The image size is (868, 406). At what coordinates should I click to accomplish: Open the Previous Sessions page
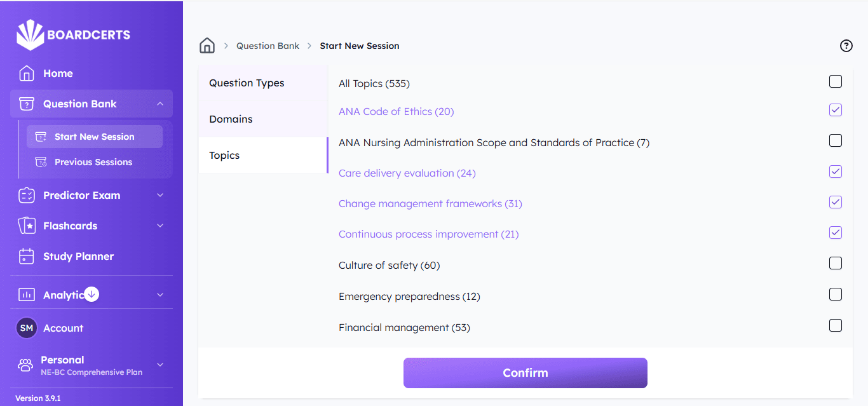pos(94,162)
